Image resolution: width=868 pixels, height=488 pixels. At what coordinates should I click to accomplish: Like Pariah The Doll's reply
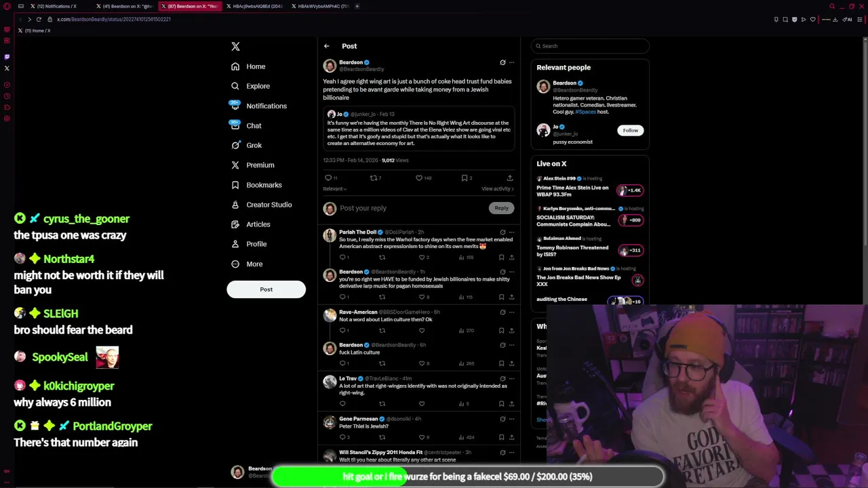(422, 257)
